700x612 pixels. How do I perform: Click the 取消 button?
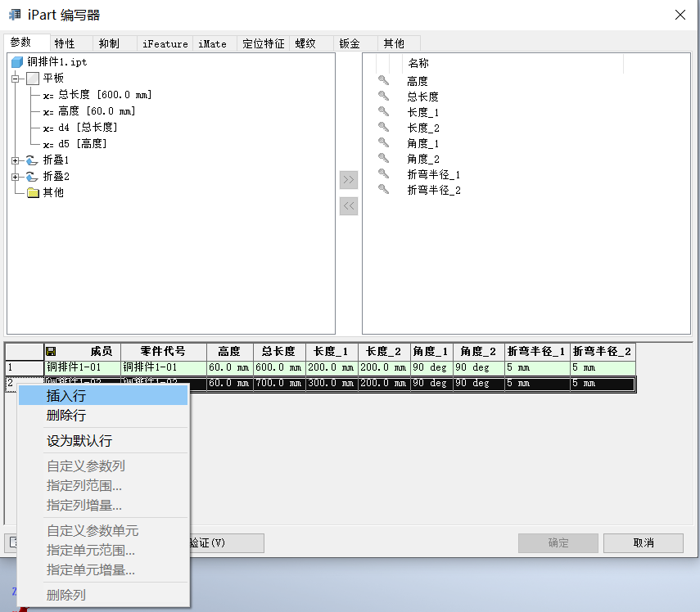click(644, 542)
